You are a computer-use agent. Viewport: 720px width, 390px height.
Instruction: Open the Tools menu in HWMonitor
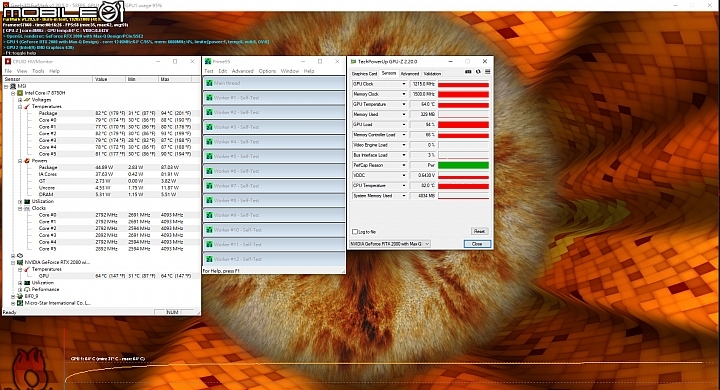38,71
